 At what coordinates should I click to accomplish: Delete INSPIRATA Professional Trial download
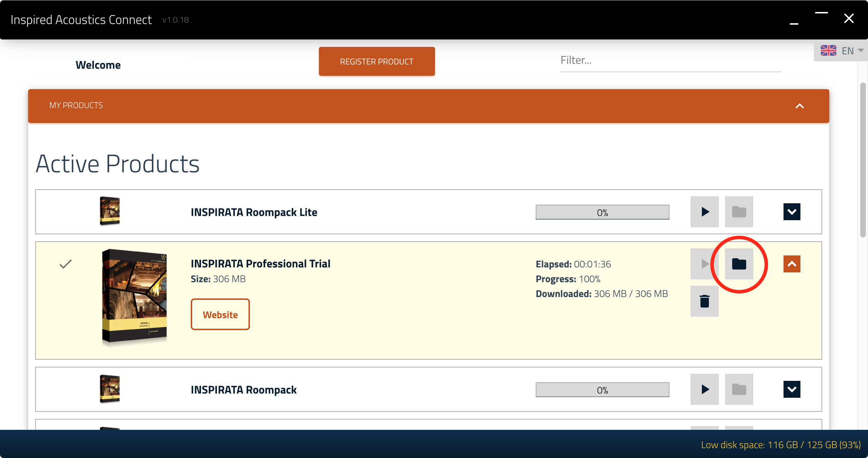704,301
